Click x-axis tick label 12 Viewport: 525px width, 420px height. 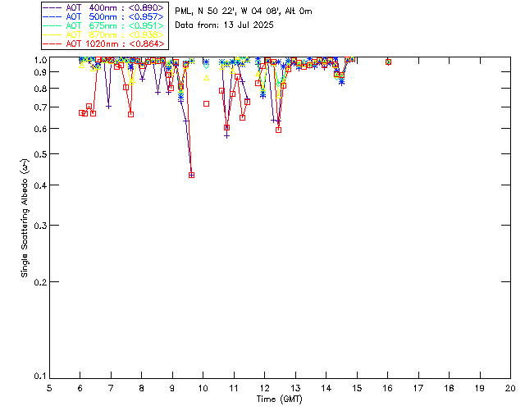[264, 389]
